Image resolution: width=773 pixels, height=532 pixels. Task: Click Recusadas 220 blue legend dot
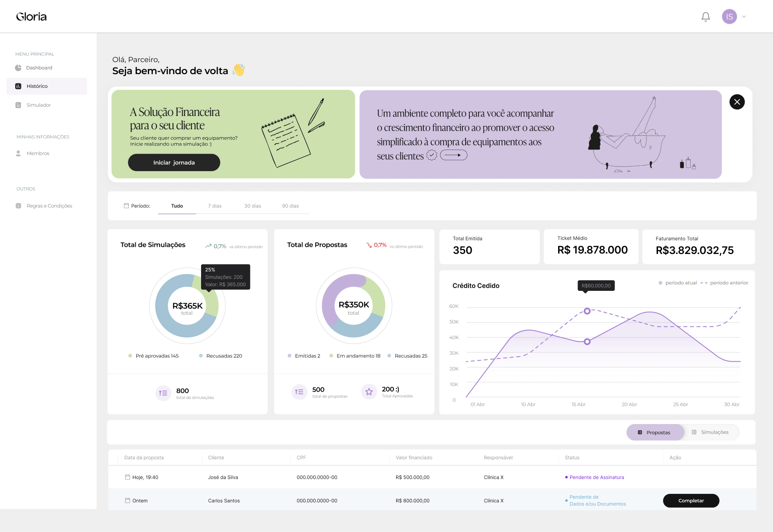tap(201, 356)
